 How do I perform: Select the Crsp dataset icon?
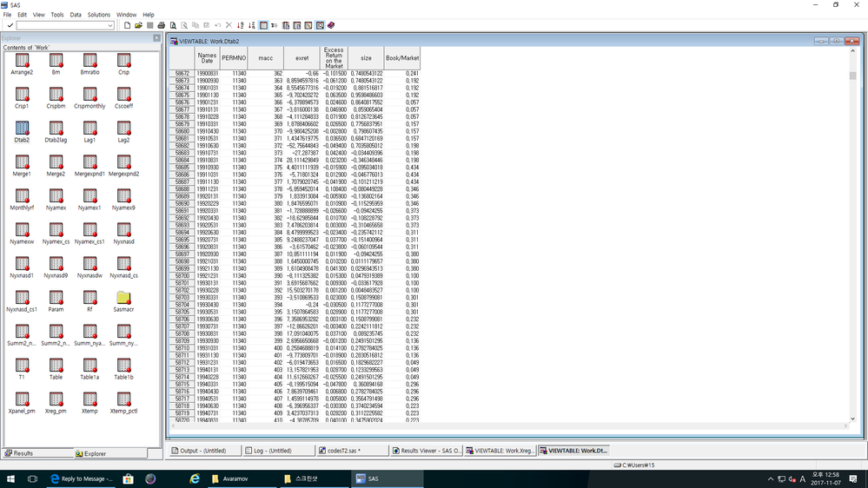coord(123,60)
